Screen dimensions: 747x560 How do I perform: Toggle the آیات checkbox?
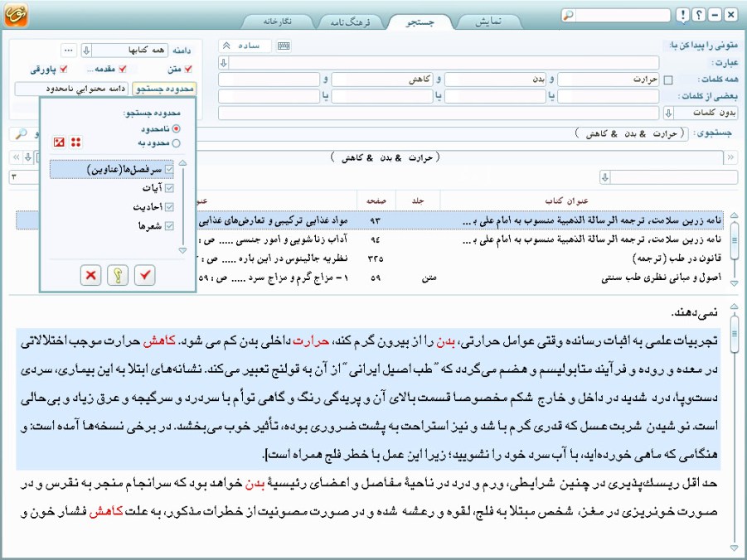169,188
